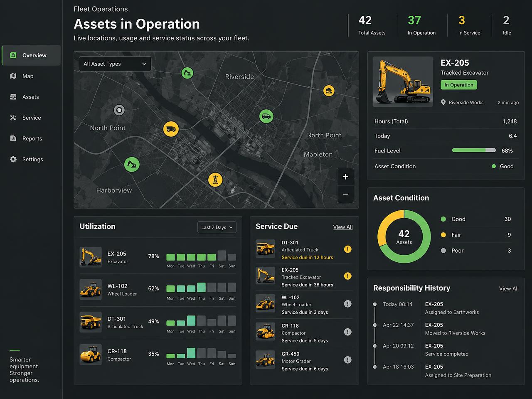Select the green van marker on the map
532x399 pixels.
[266, 116]
